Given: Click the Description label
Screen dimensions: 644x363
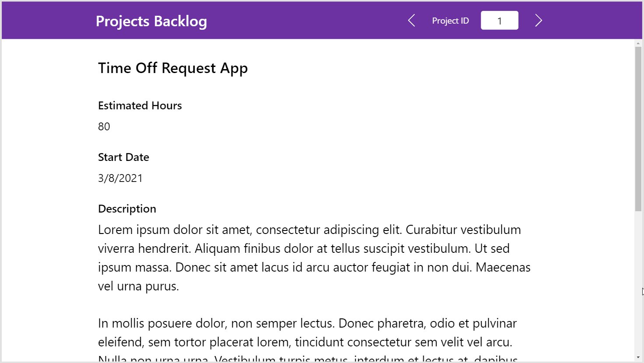Looking at the screenshot, I should point(127,209).
